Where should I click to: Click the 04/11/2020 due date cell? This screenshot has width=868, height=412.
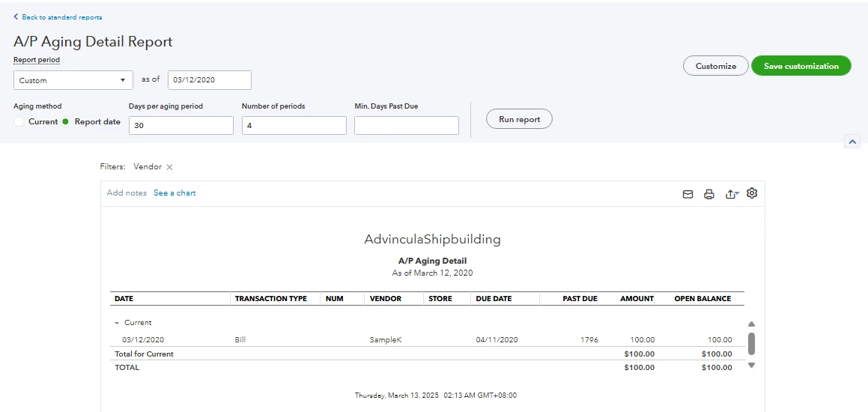click(x=497, y=340)
